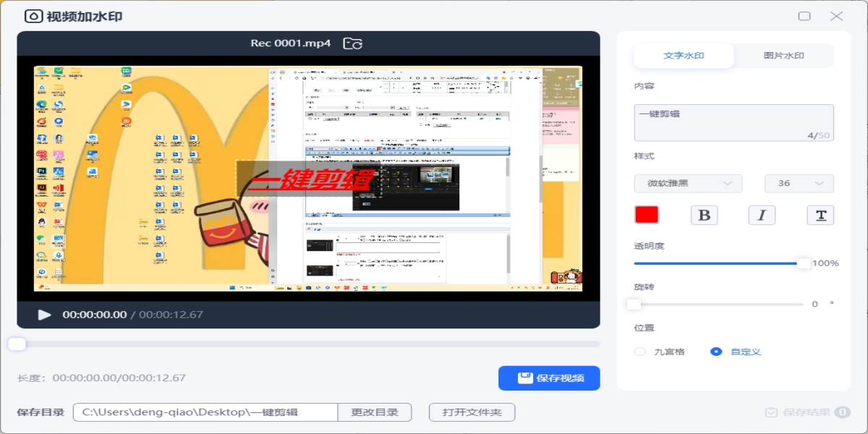Open the folder with 打开文件夹
This screenshot has width=868, height=434.
tap(472, 412)
